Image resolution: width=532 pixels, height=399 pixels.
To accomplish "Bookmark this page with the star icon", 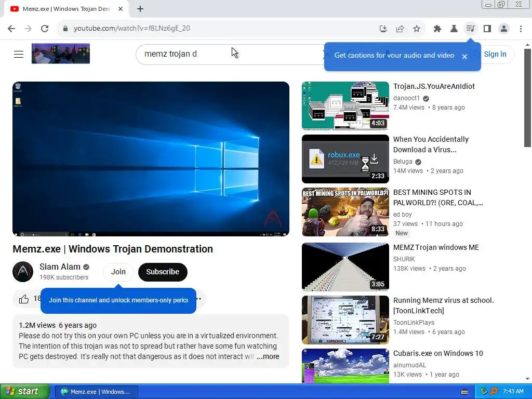I will pyautogui.click(x=417, y=29).
